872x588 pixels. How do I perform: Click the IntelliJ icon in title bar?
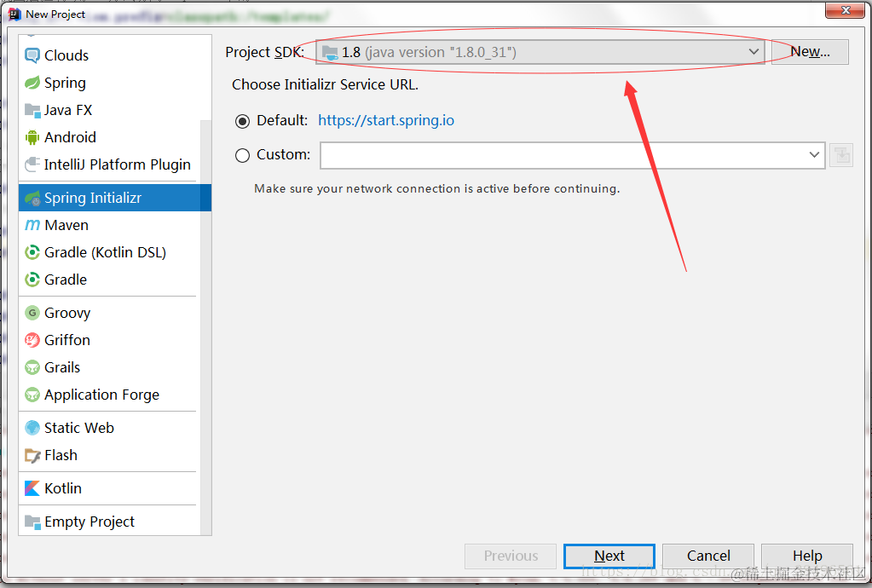(15, 14)
